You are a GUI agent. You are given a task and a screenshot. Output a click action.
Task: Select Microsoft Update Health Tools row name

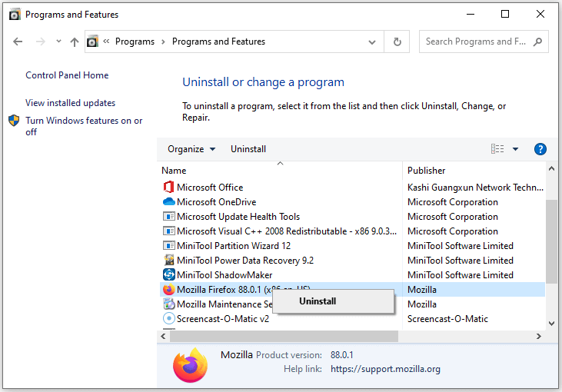238,217
